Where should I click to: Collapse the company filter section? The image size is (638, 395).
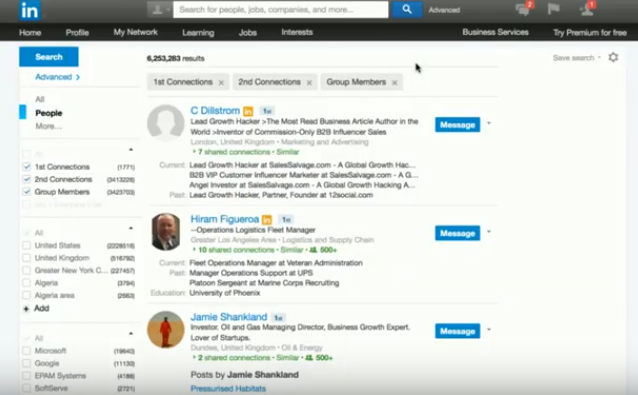tap(131, 334)
